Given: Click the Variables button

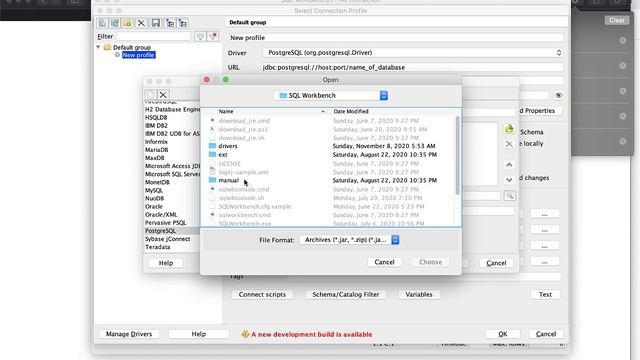Looking at the screenshot, I should coord(419,294).
